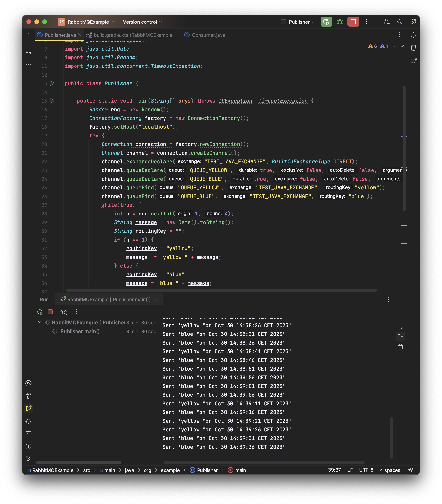Rerun the process in the Run panel
442x504 pixels.
(x=40, y=312)
